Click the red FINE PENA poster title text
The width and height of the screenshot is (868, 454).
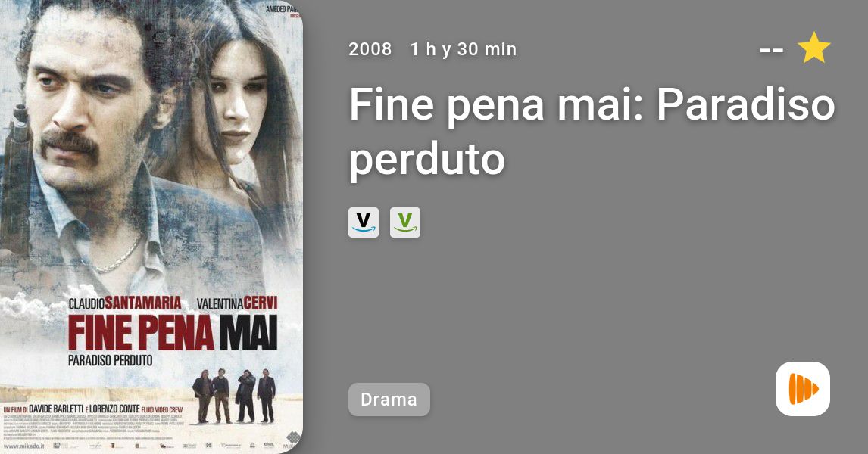[141, 333]
